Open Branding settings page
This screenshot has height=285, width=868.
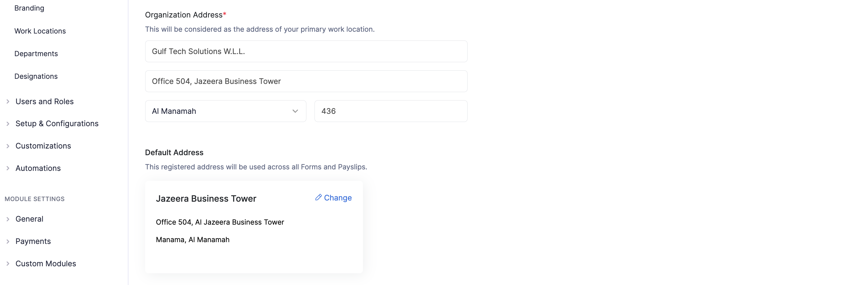(29, 8)
